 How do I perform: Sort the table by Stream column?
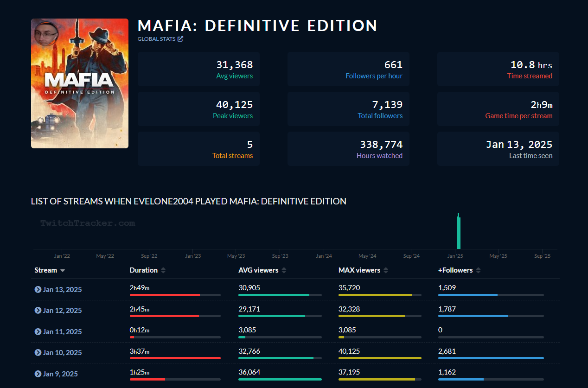(x=50, y=270)
